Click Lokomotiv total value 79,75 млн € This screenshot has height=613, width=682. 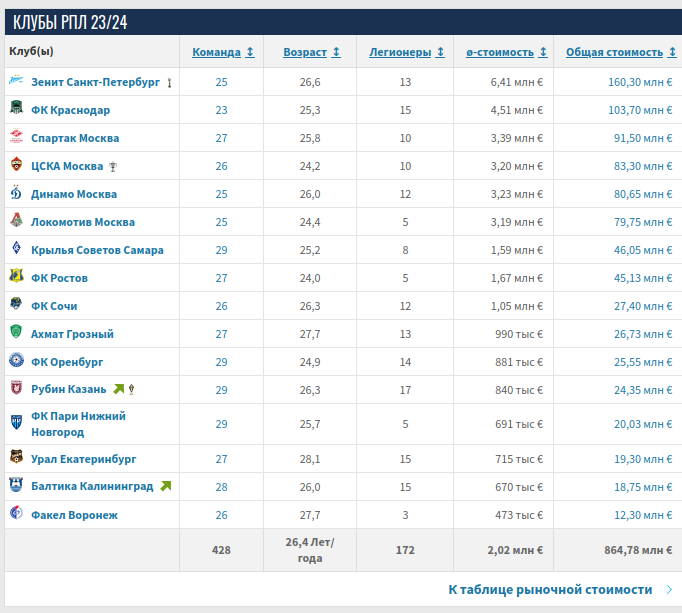[x=643, y=222]
